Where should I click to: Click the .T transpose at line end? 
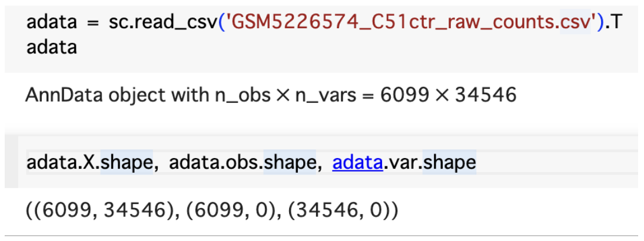click(615, 25)
